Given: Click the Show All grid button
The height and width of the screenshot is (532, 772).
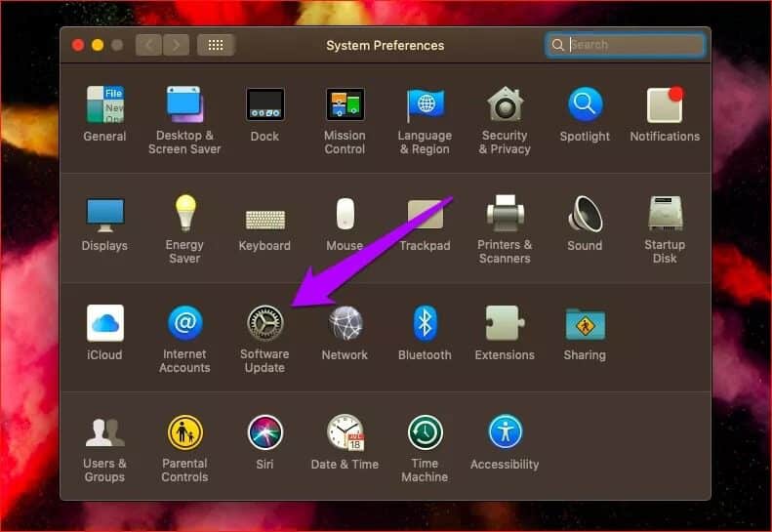Looking at the screenshot, I should (x=216, y=45).
